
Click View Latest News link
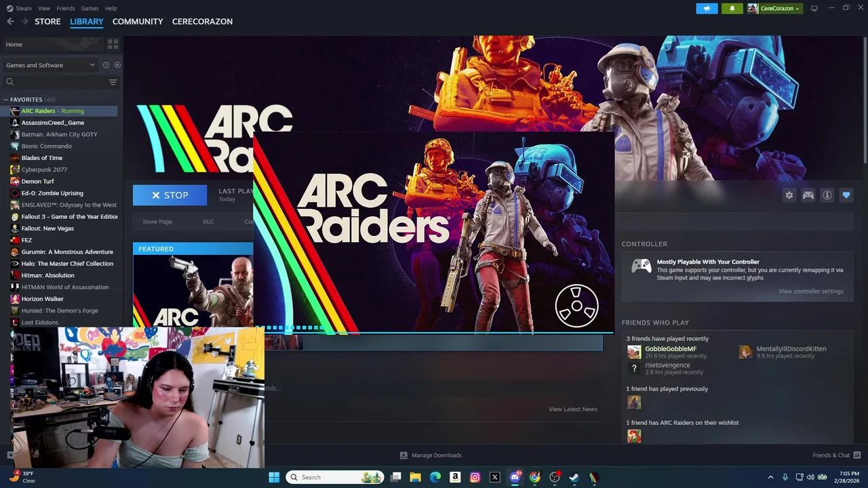point(573,409)
